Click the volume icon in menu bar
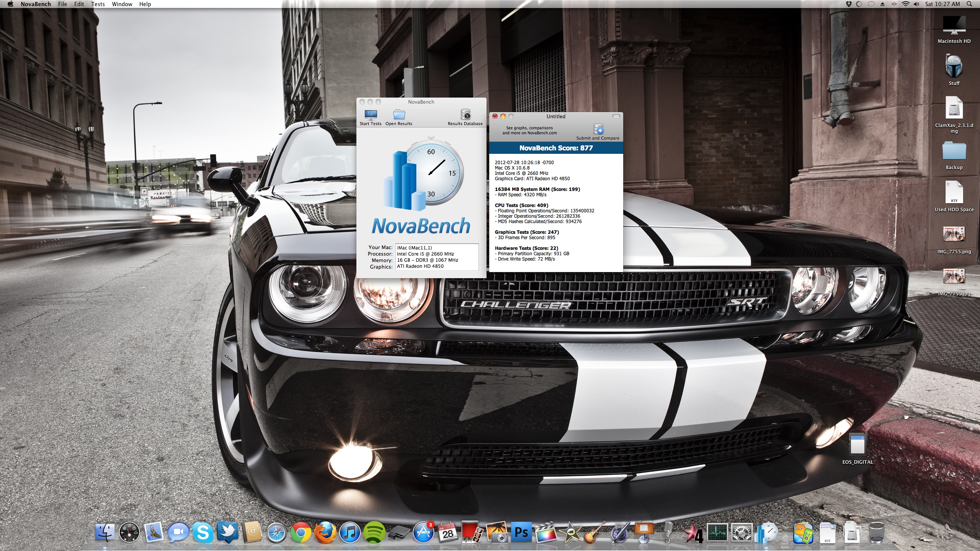 point(916,4)
